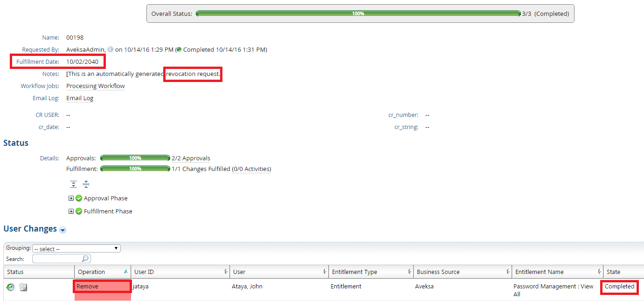The height and width of the screenshot is (301, 644).
Task: Click the expand all phases icon
Action: pos(73,184)
